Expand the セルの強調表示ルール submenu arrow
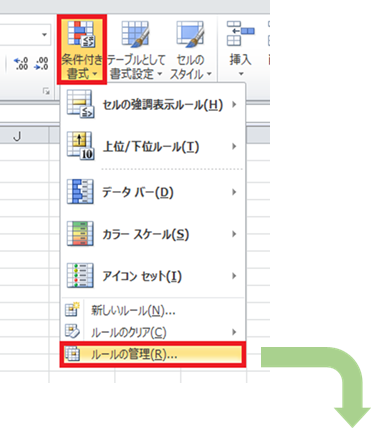Image resolution: width=371 pixels, height=428 pixels. pyautogui.click(x=234, y=104)
